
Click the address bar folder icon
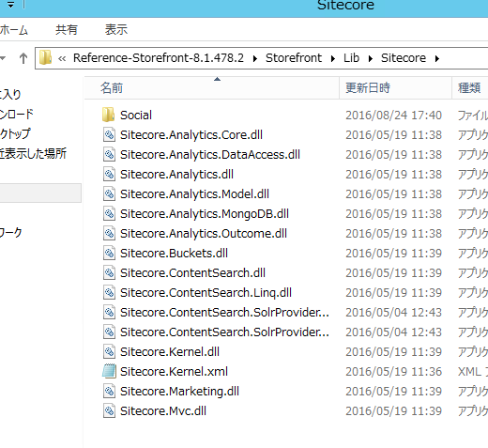click(46, 58)
